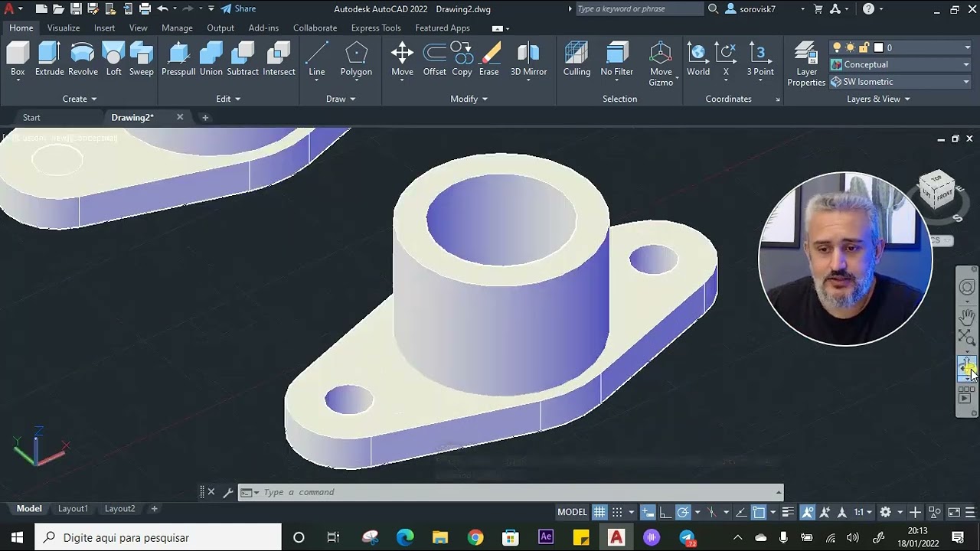The width and height of the screenshot is (980, 551).
Task: Expand the Create panel dropdown
Action: 80,99
